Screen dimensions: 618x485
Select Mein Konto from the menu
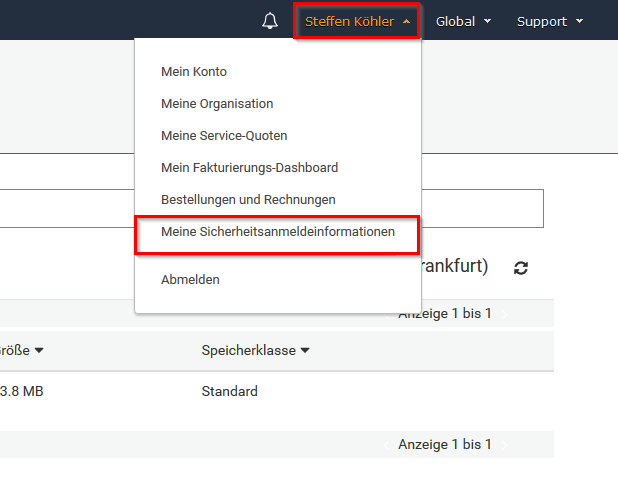pos(193,72)
